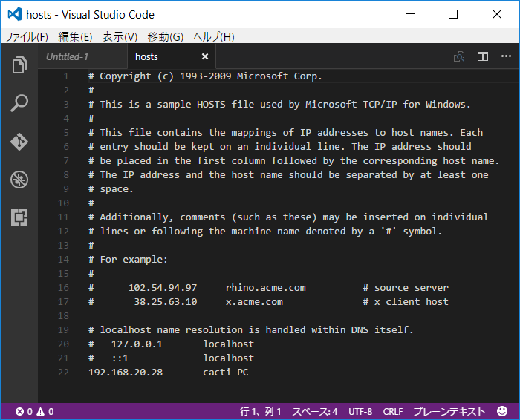Click 'localhost' on line 20
This screenshot has height=420, width=520.
(x=229, y=344)
